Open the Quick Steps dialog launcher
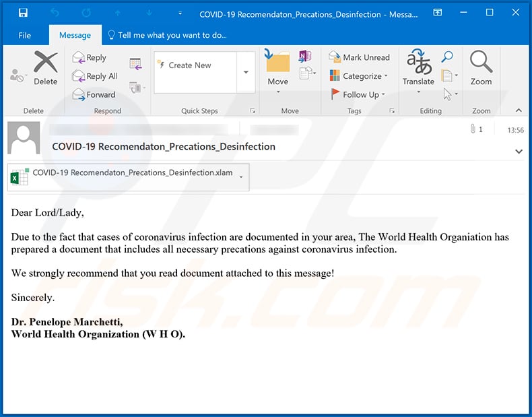 (x=253, y=110)
